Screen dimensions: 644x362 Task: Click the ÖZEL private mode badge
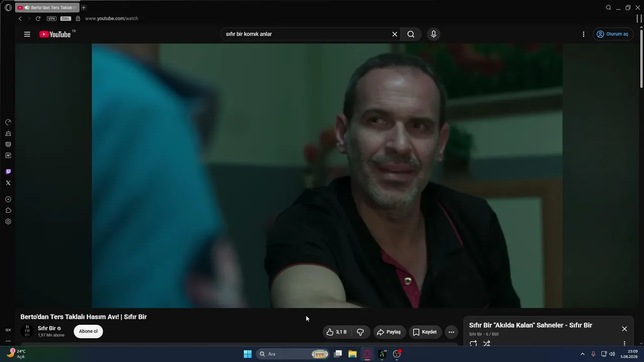(x=65, y=19)
